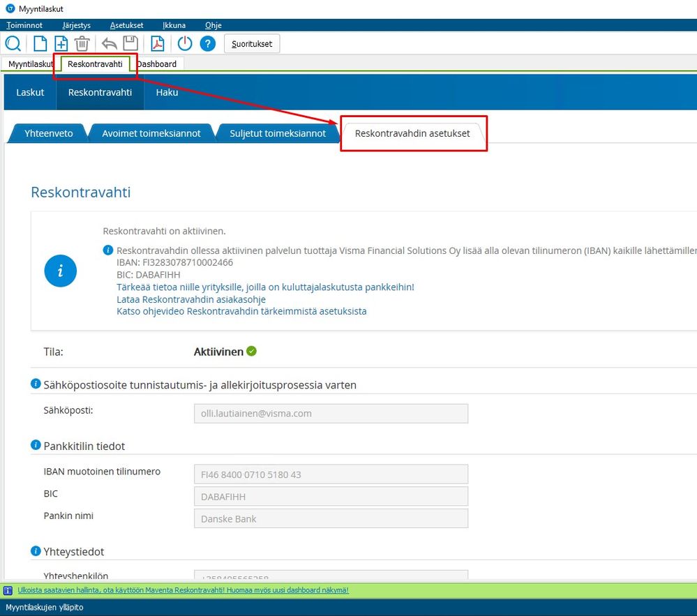This screenshot has height=616, width=697.
Task: Click the new blank document icon
Action: [x=40, y=43]
